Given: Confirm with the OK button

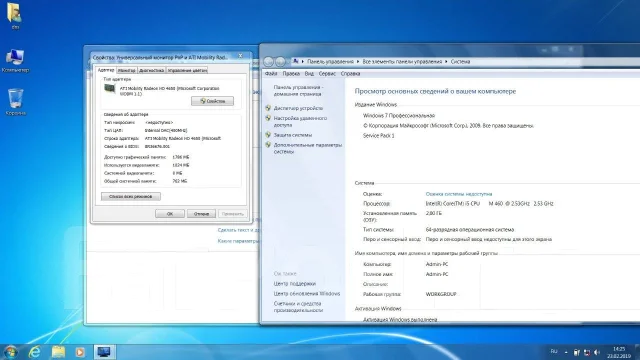Looking at the screenshot, I should 170,213.
